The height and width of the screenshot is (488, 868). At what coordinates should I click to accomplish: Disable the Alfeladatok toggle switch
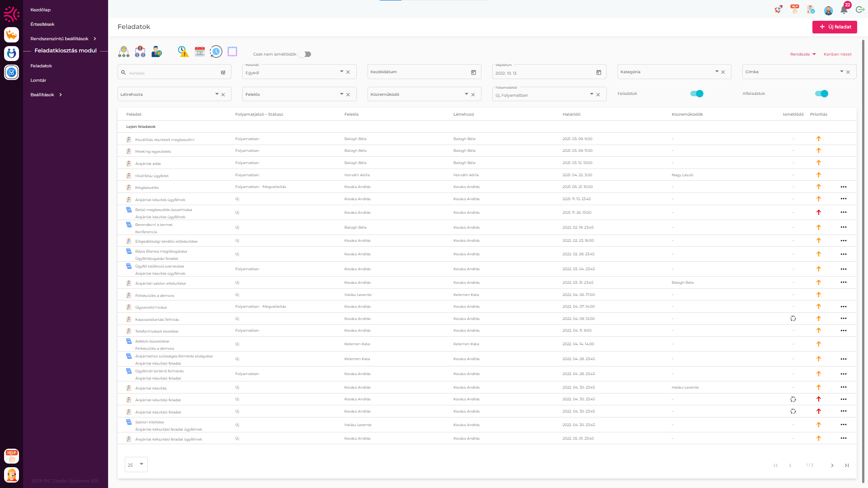click(x=821, y=94)
